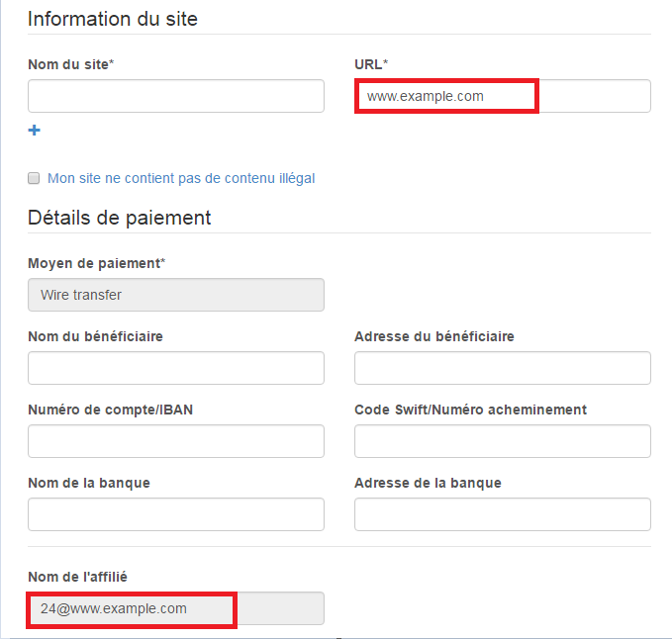
Task: Click the 'URL*' label
Action: (371, 64)
